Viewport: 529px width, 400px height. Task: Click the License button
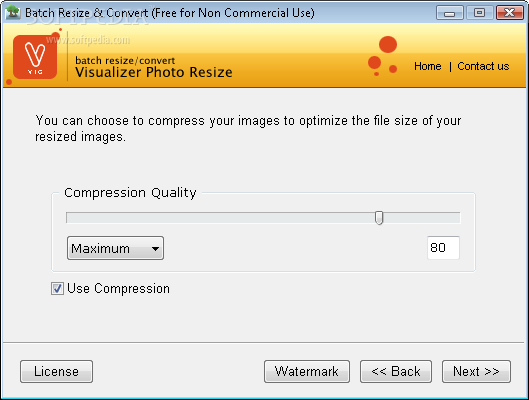[56, 371]
